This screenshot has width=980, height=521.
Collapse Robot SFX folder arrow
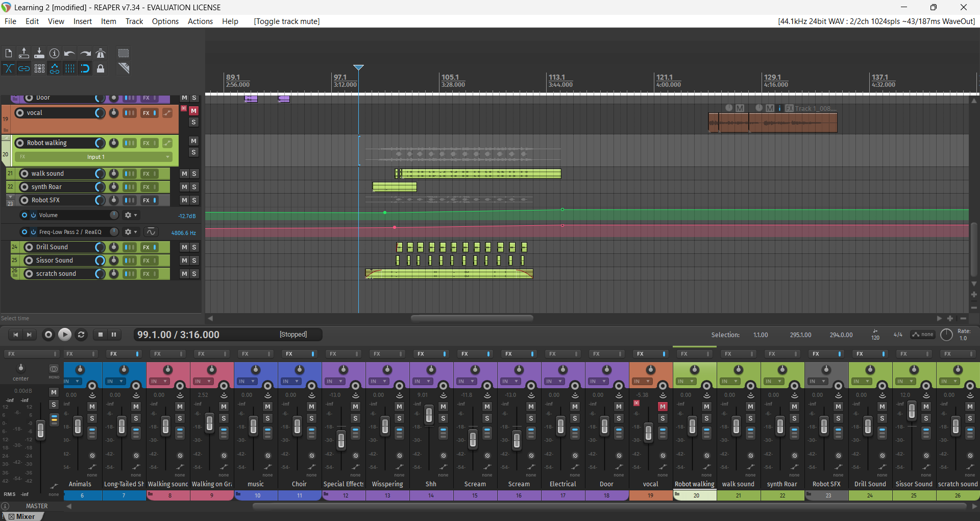point(10,197)
